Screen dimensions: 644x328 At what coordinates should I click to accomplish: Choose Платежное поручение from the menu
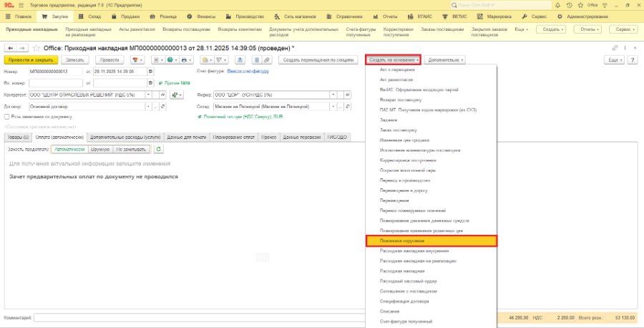[431, 241]
